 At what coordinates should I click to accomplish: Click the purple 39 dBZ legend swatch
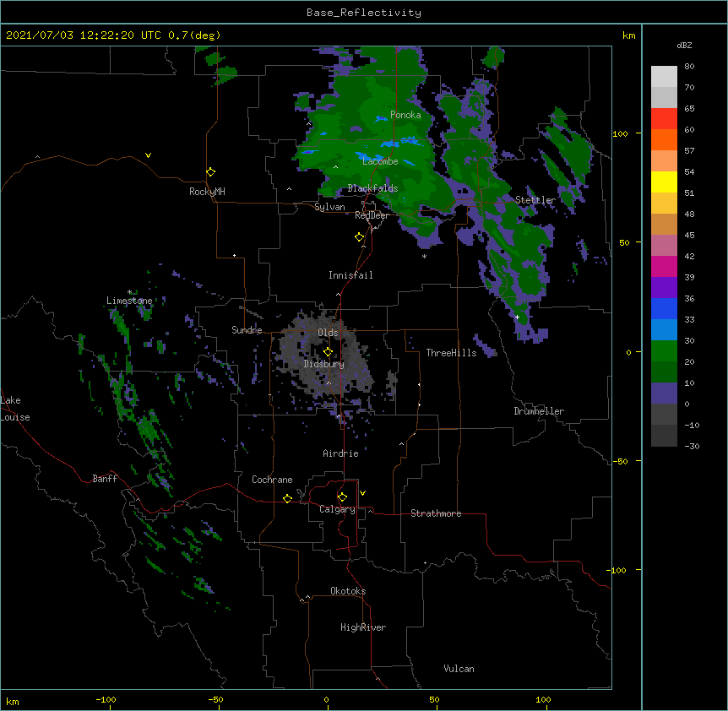point(664,288)
